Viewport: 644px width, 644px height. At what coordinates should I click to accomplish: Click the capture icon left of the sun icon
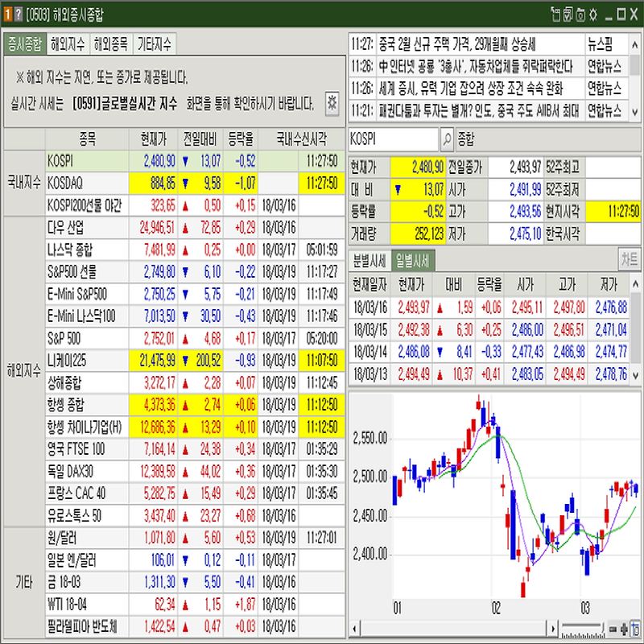coord(580,14)
